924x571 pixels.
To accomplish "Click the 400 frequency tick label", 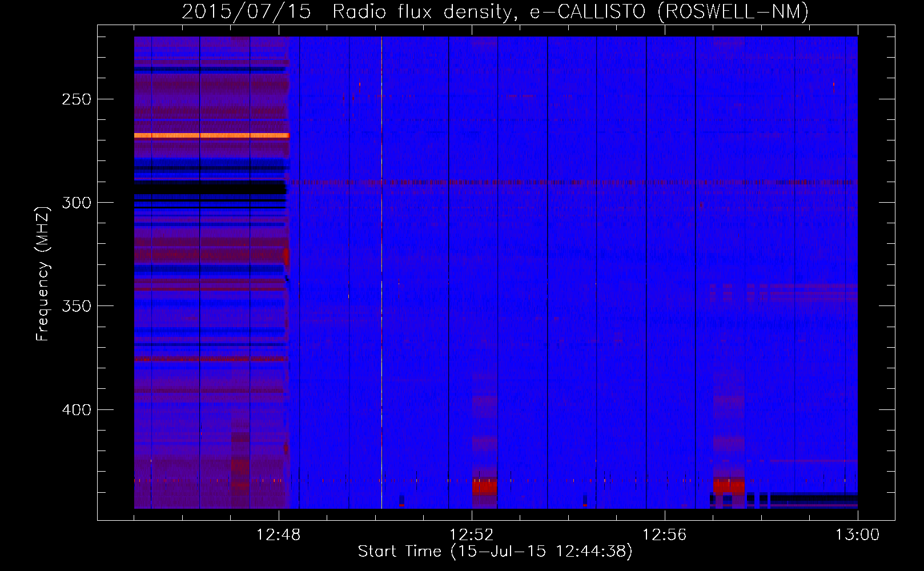I will pyautogui.click(x=76, y=410).
